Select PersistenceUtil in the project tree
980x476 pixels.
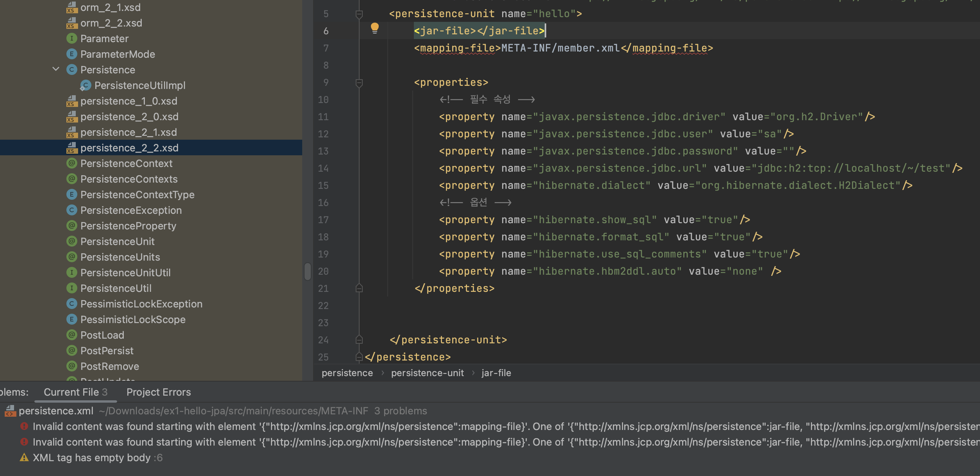(116, 288)
